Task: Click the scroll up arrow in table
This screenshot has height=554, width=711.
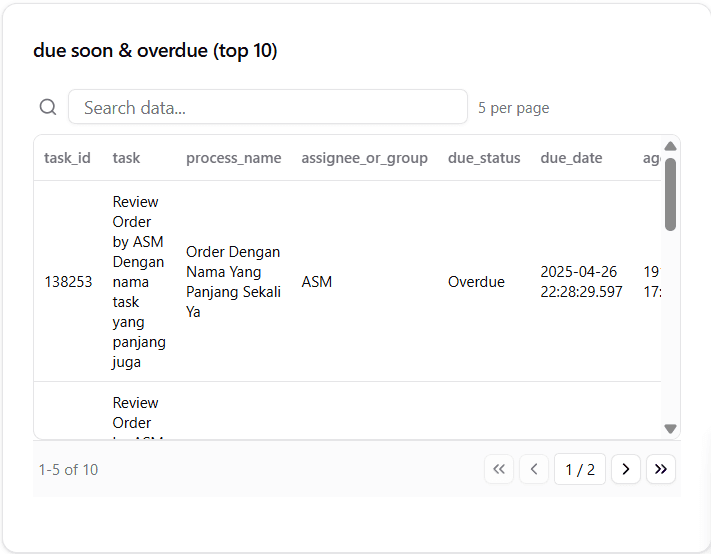Action: click(x=671, y=146)
